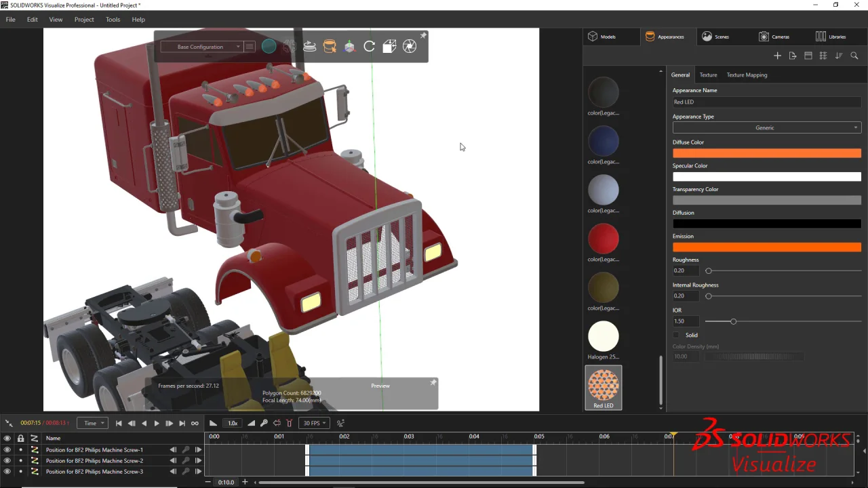Click the plus icon to add appearance
868x488 pixels.
pos(777,56)
